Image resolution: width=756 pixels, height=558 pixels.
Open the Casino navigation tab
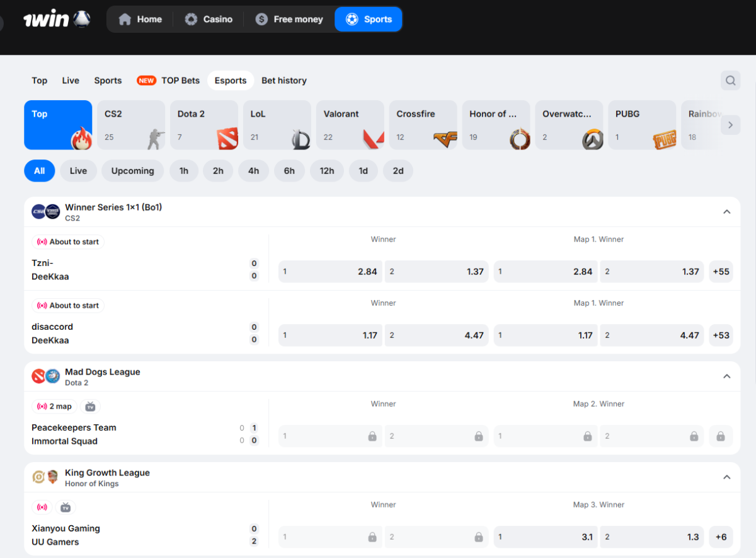[209, 20]
